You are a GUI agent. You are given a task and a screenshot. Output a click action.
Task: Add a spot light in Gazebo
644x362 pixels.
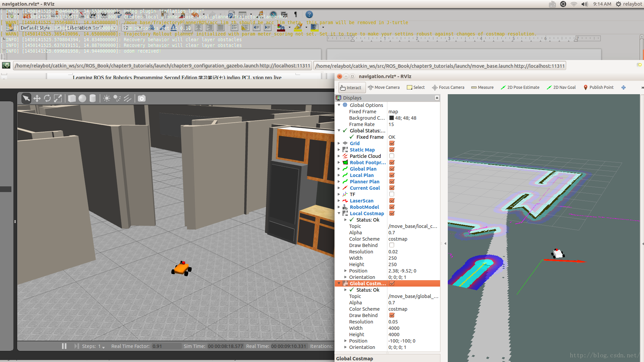pos(117,98)
